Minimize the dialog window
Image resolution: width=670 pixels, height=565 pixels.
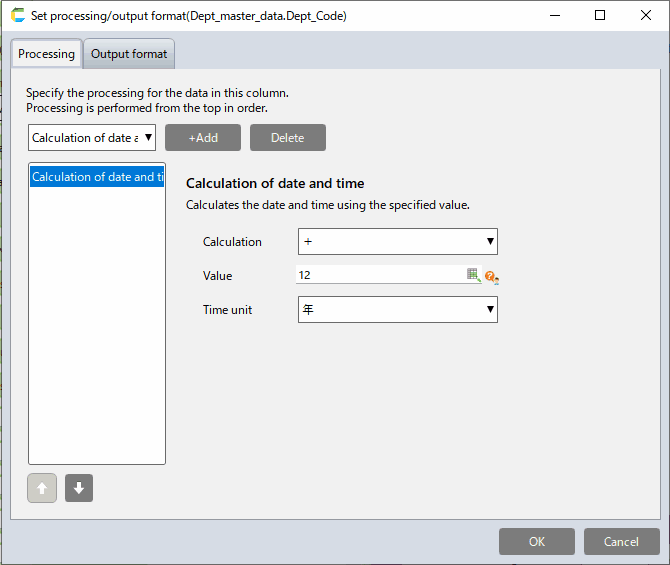pyautogui.click(x=553, y=16)
